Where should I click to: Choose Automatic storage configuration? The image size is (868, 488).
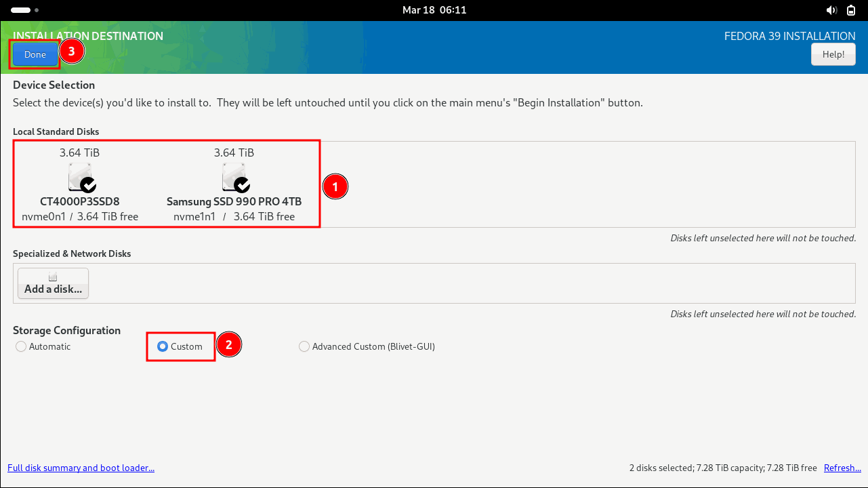tap(21, 346)
